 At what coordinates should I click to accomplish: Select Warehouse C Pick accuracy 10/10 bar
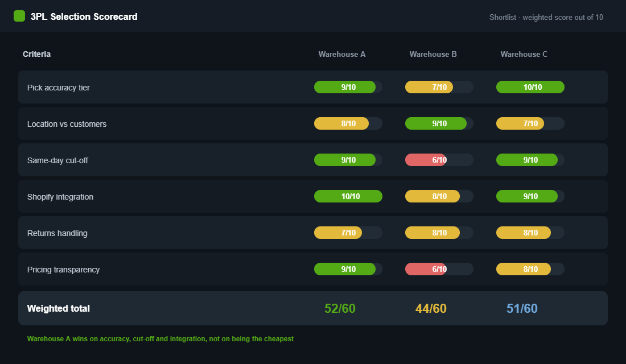[x=530, y=87]
